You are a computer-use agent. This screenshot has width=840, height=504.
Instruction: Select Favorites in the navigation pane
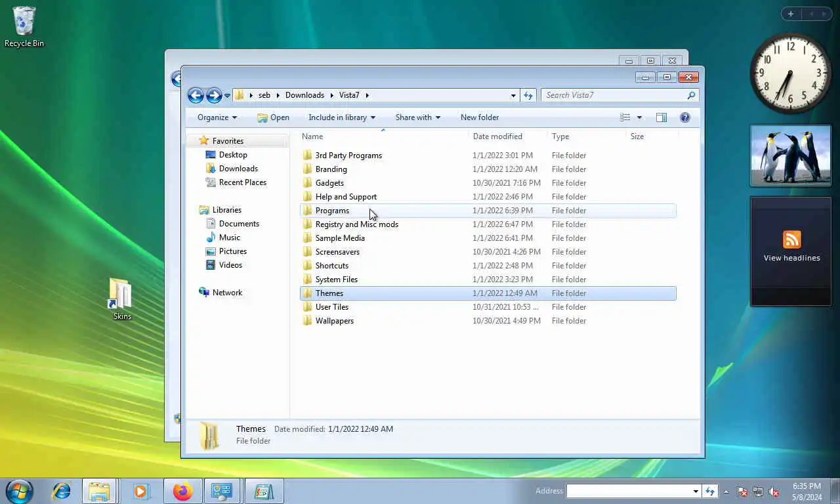tap(228, 141)
